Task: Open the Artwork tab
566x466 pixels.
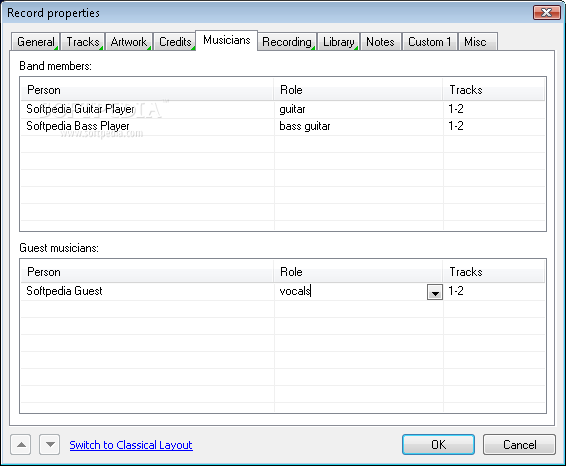Action: 129,42
